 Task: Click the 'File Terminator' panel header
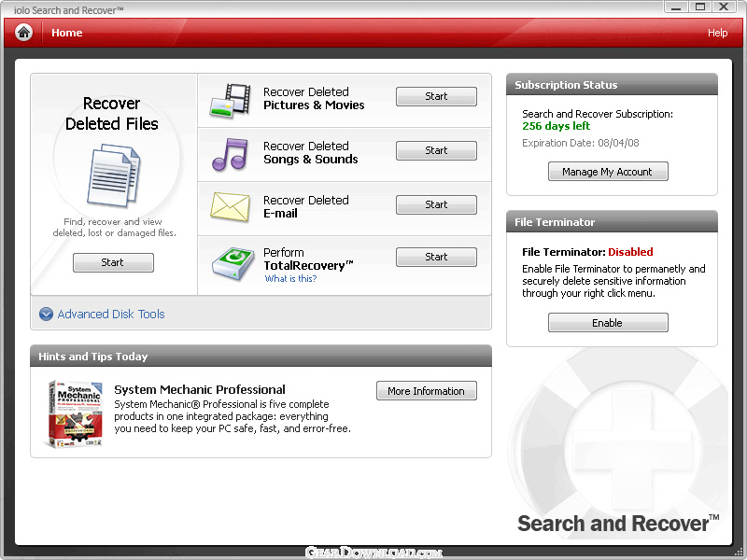612,222
